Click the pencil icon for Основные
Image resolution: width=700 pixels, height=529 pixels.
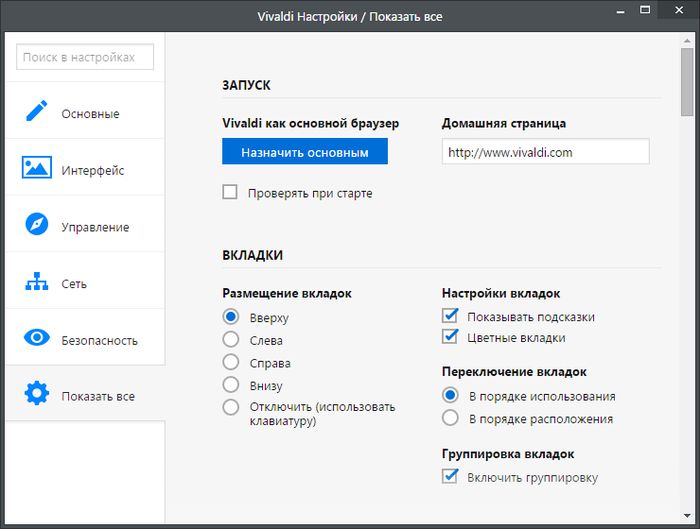37,113
